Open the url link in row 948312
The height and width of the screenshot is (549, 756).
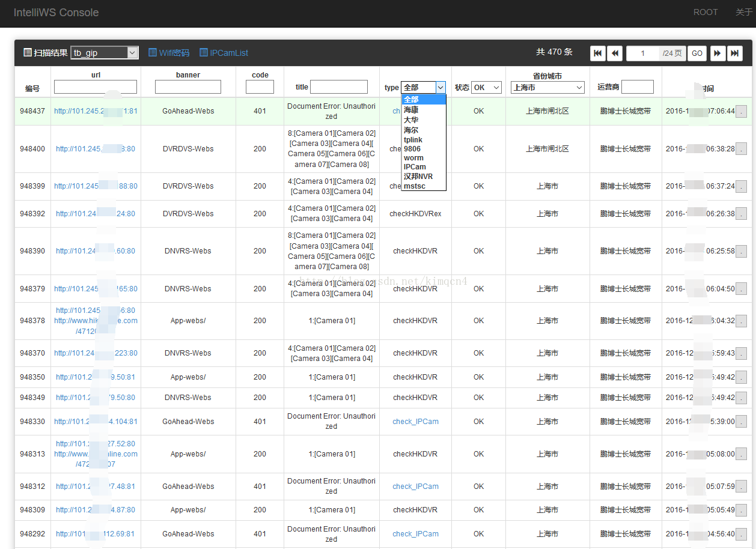96,487
